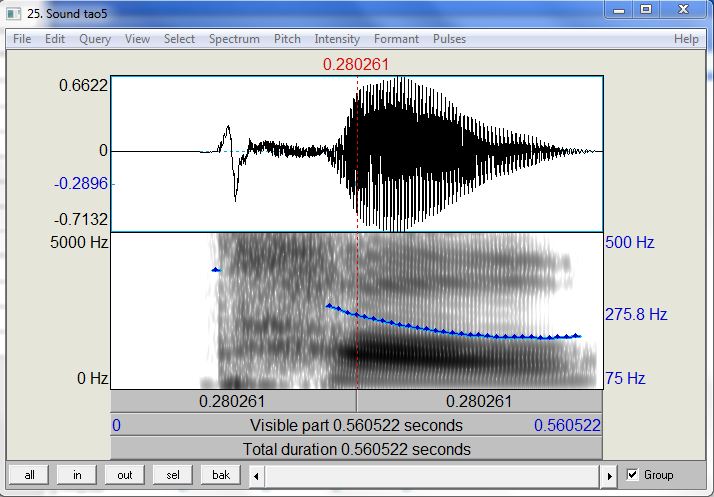
Task: Open the Query menu
Action: click(x=95, y=39)
